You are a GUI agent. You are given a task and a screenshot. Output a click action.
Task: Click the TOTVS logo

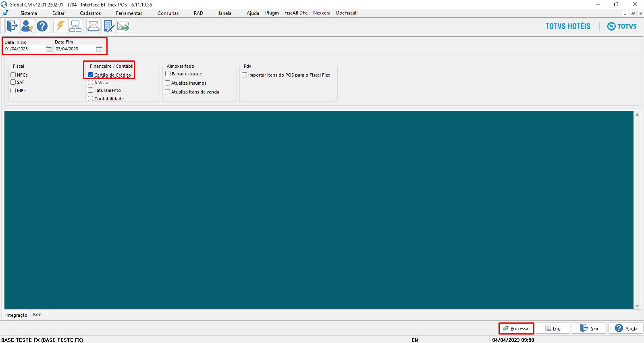pyautogui.click(x=622, y=26)
